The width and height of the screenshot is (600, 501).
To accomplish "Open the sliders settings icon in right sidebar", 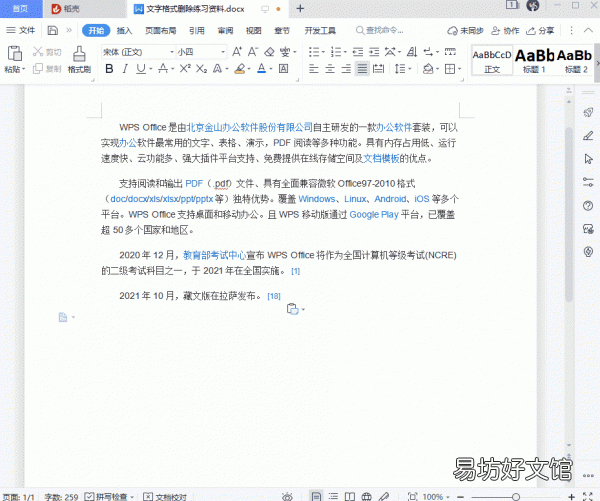I will pos(588,182).
